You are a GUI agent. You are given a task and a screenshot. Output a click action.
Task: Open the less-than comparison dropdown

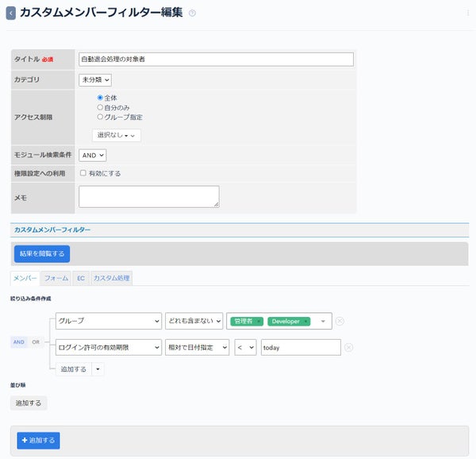coord(245,347)
